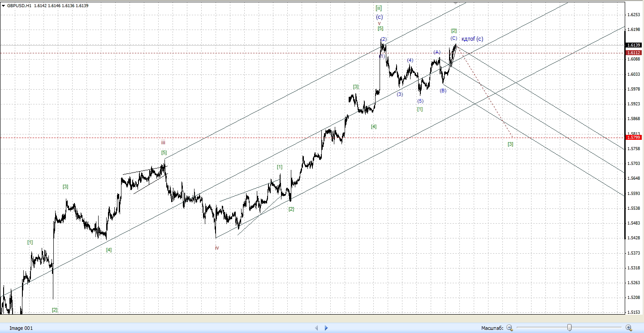
Task: Click the 1.5153 price axis label
Action: click(634, 312)
